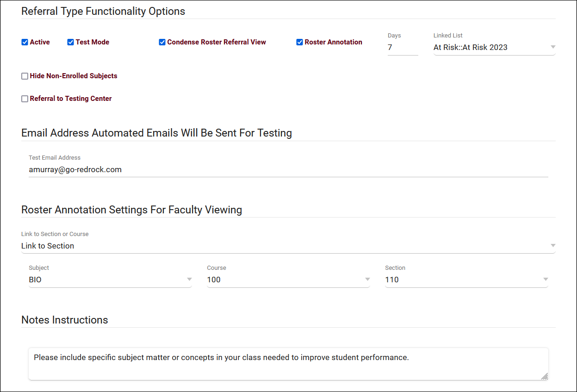Image resolution: width=577 pixels, height=392 pixels.
Task: Open the Section selector showing 110
Action: click(x=463, y=280)
